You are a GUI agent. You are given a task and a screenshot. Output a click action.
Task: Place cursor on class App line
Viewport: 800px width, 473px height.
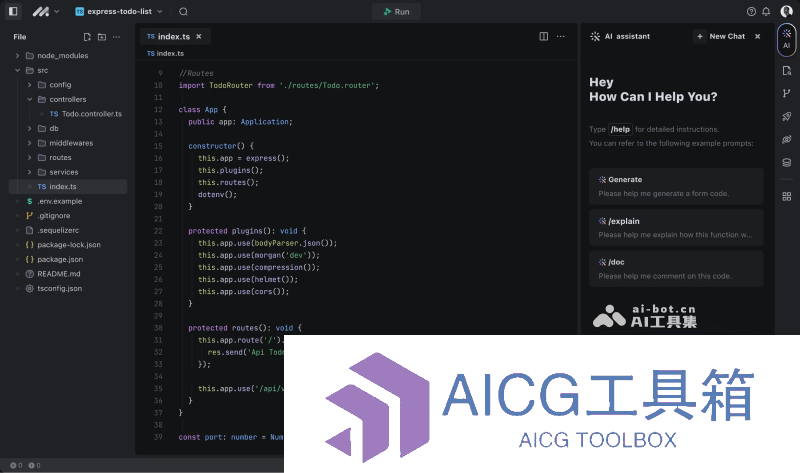pyautogui.click(x=202, y=110)
